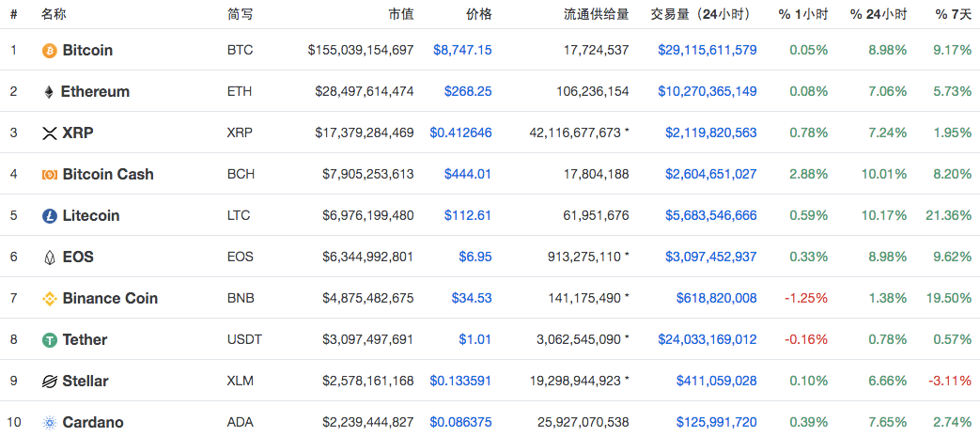Sort by the 流通供给量 column header

(597, 14)
